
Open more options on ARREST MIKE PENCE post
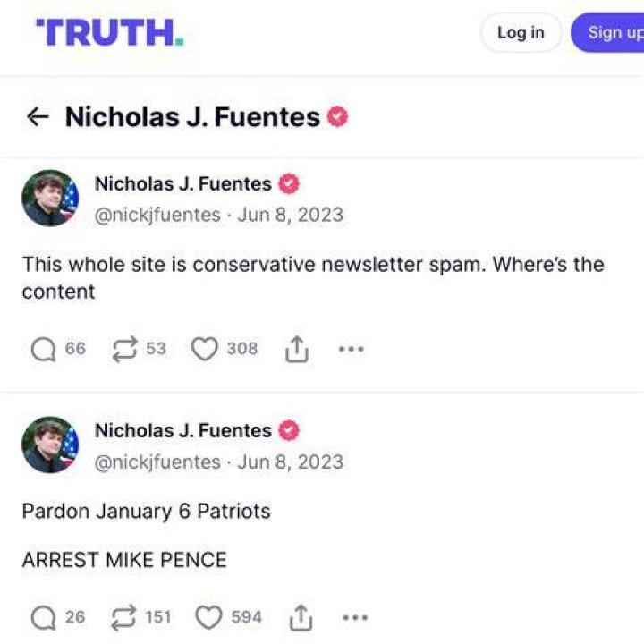pyautogui.click(x=355, y=617)
